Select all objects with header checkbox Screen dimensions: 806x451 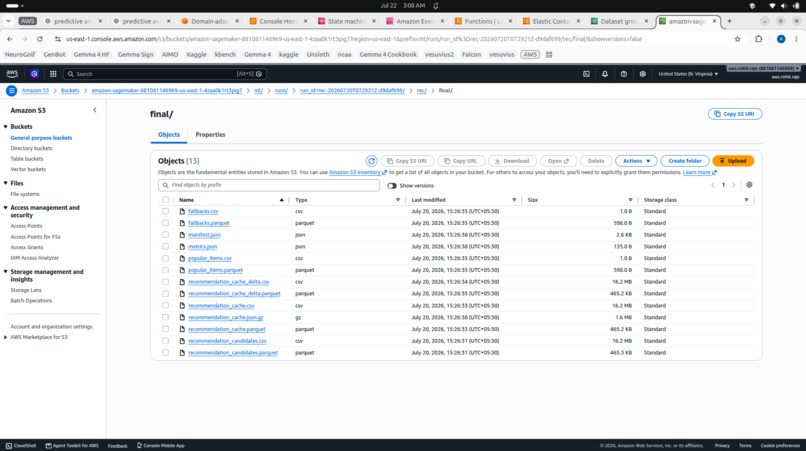165,200
